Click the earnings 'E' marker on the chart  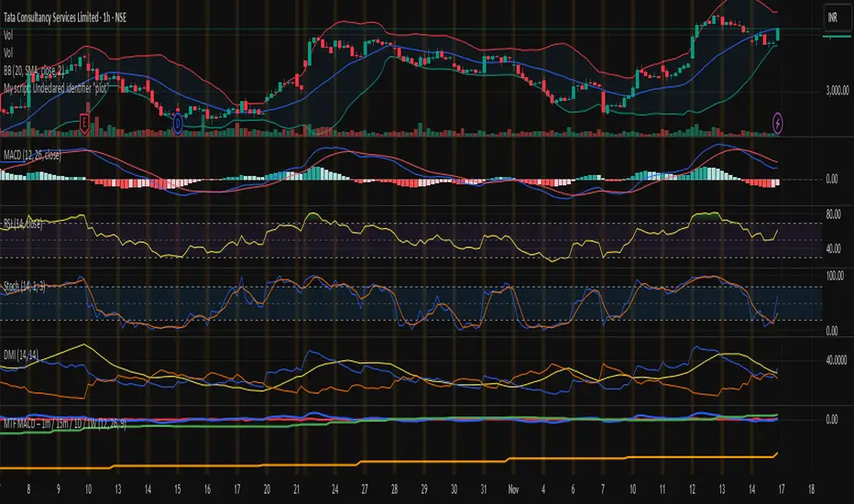pyautogui.click(x=84, y=123)
